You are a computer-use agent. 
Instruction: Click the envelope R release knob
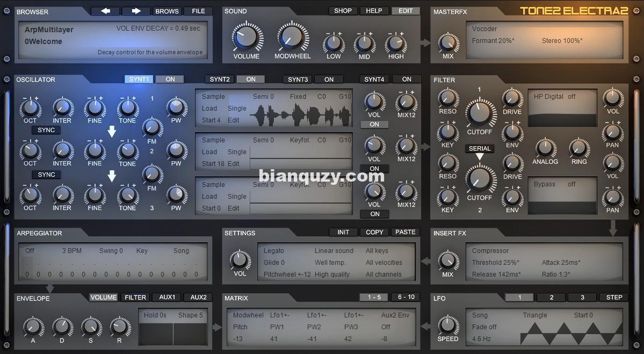coord(120,327)
